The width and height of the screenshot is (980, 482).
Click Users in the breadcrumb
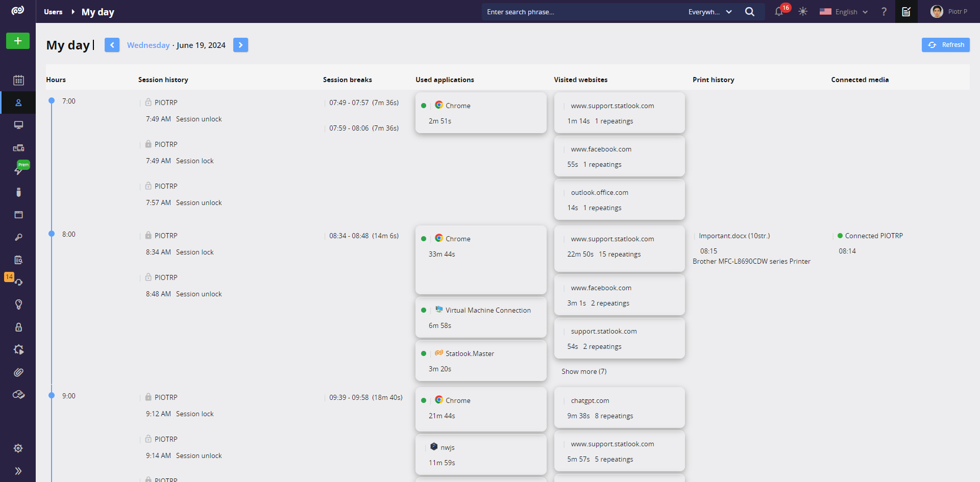click(x=53, y=12)
